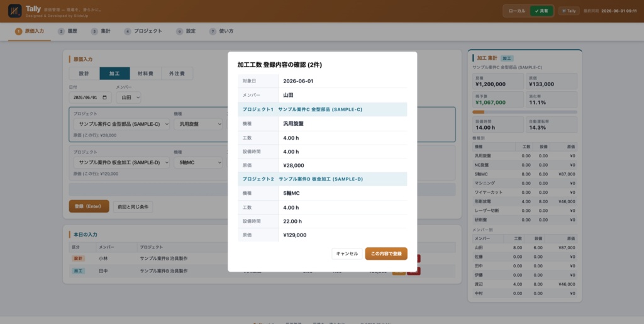Click the Tally badge next to sync time
644x324 pixels.
[569, 11]
